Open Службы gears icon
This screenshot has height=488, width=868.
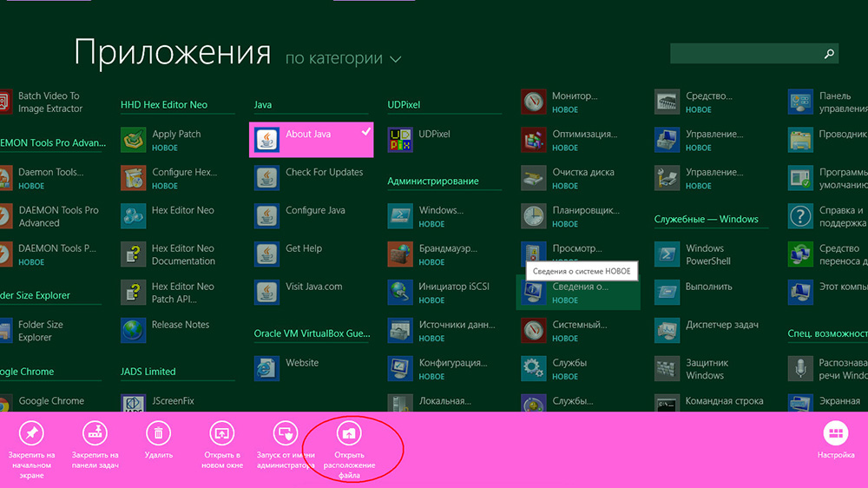pos(534,369)
